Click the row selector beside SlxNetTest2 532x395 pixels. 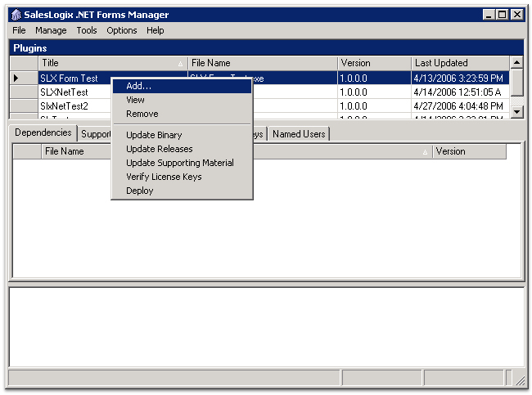click(x=24, y=106)
